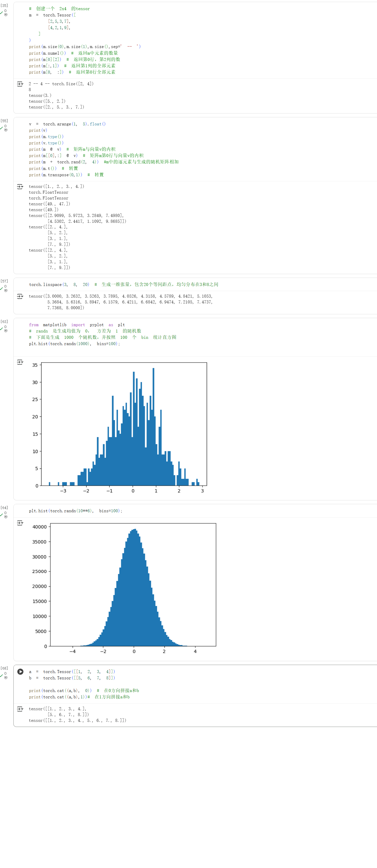Click the plt.hist(torch.randn(10**6), bins=100) line
Image resolution: width=377 pixels, height=868 pixels.
[x=76, y=511]
